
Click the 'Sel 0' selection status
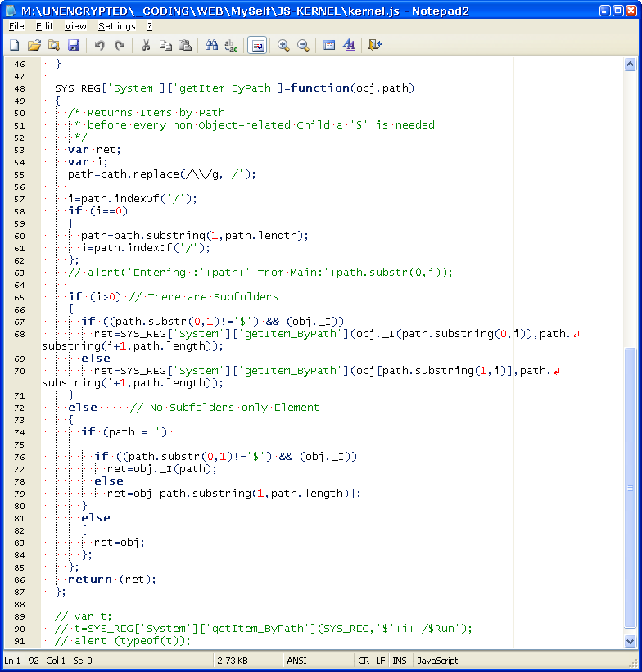[x=83, y=661]
